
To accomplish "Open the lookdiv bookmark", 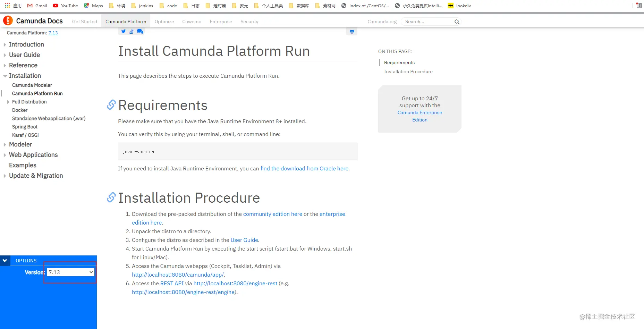I will coord(459,6).
